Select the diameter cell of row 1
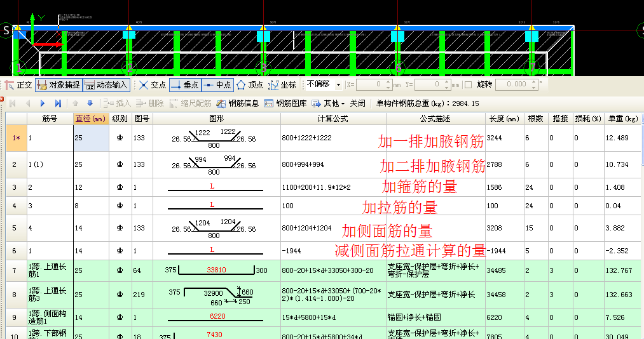The height and width of the screenshot is (339, 644). 91,138
